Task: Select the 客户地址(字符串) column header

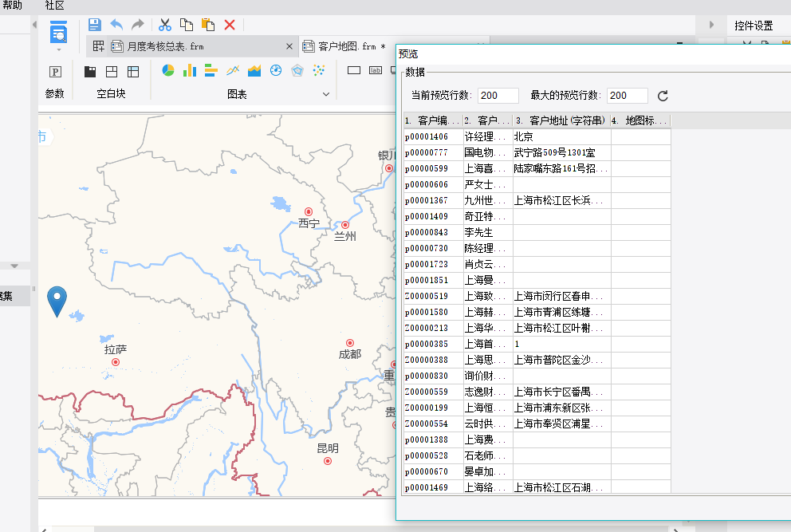Action: pyautogui.click(x=562, y=120)
